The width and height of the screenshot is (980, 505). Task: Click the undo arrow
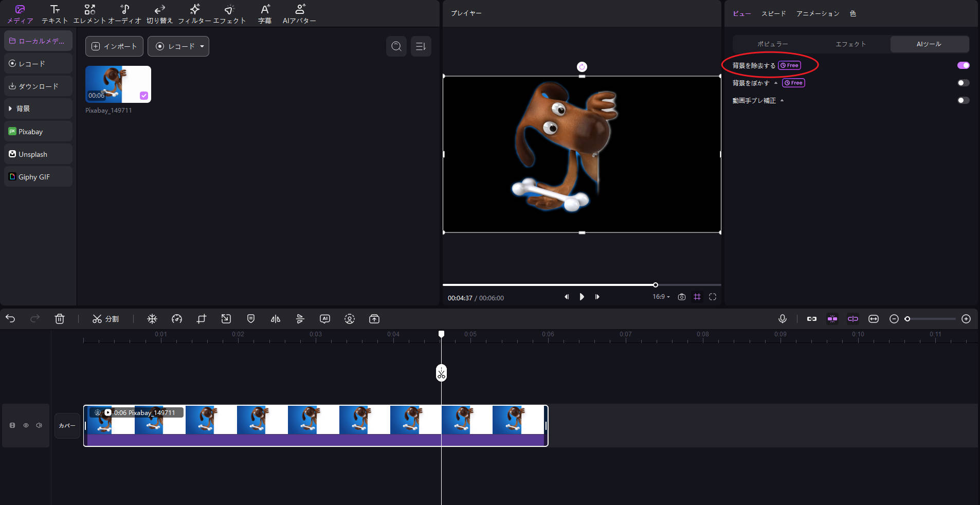tap(10, 319)
